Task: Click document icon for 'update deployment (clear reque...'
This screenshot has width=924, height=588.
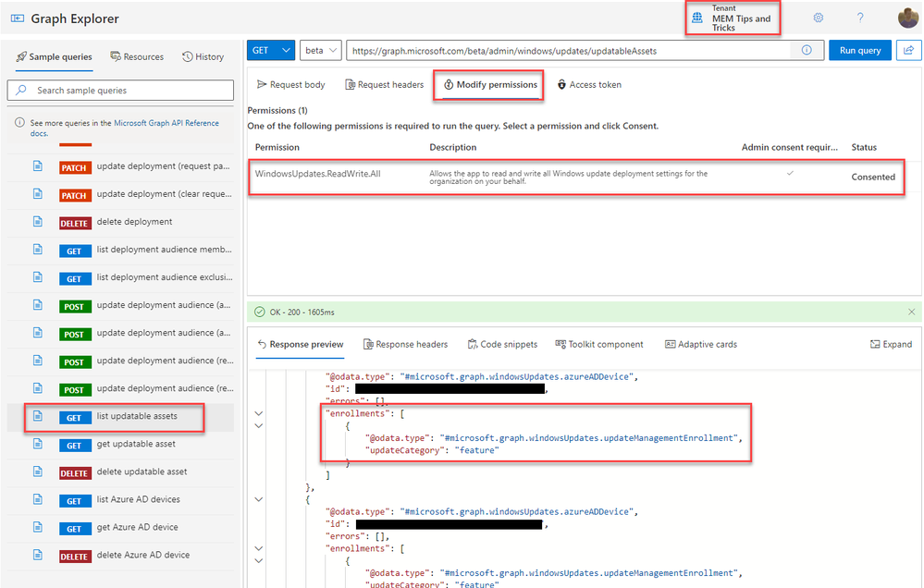Action: [x=38, y=194]
